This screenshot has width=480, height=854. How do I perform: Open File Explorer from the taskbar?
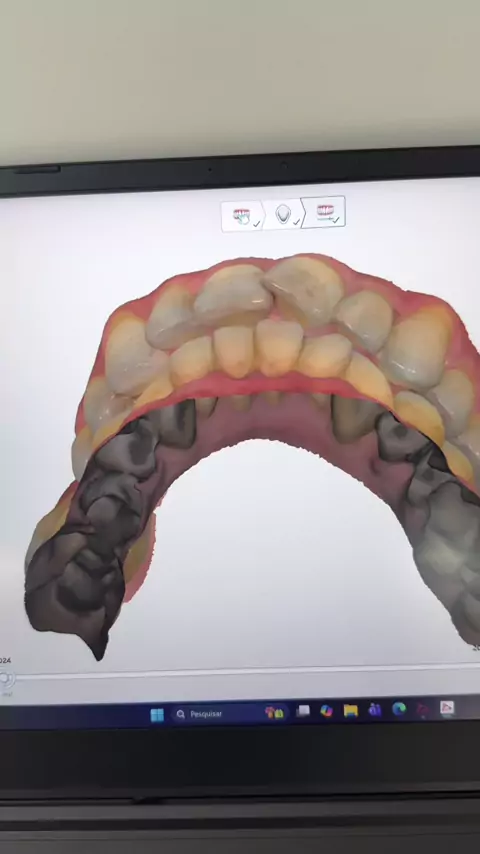pos(350,710)
